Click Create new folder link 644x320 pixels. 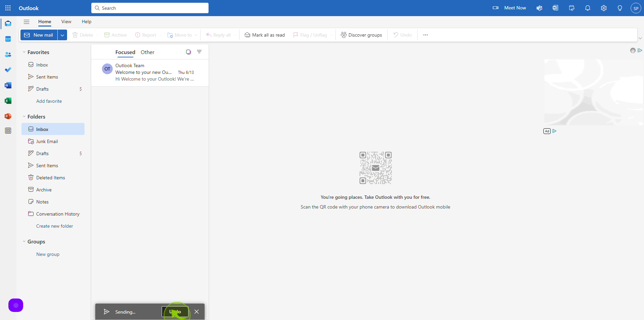pos(55,226)
